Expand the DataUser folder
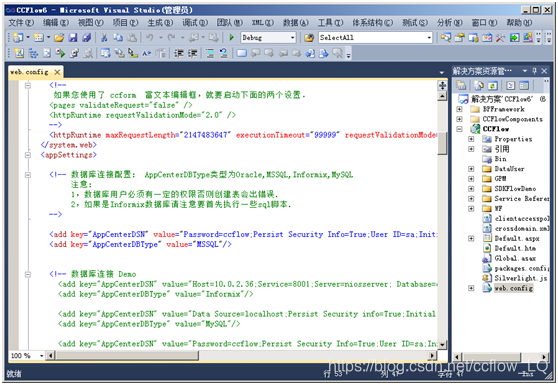This screenshot has height=385, width=558. click(x=471, y=169)
